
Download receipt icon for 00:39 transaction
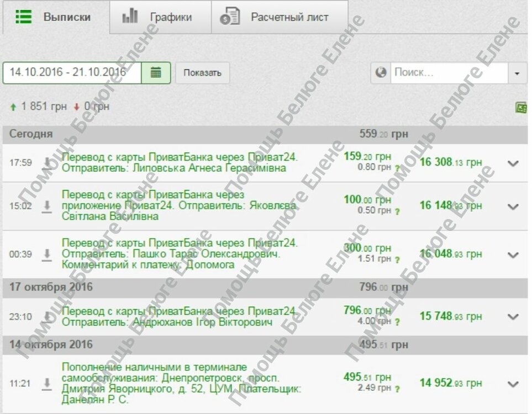pos(47,255)
